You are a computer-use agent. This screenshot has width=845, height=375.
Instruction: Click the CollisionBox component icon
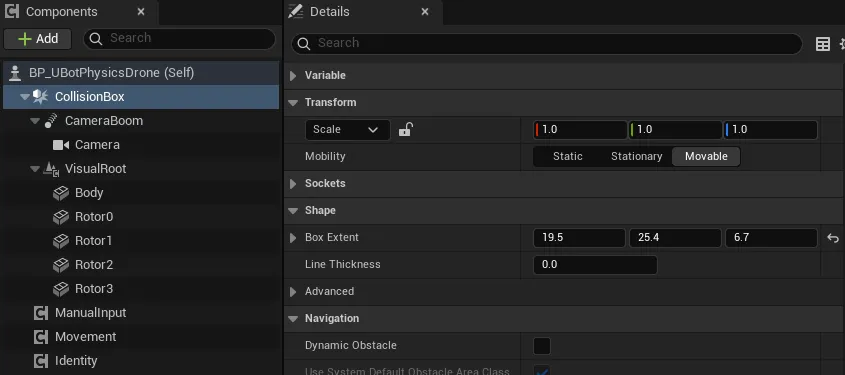40,97
